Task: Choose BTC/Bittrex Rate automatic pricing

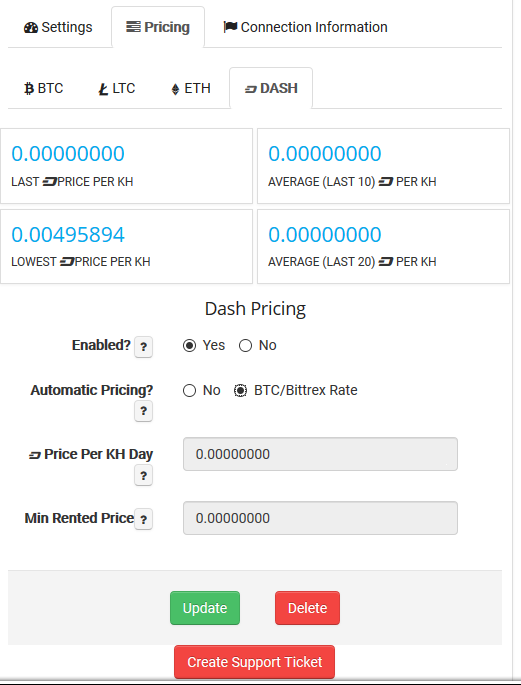Action: [240, 390]
